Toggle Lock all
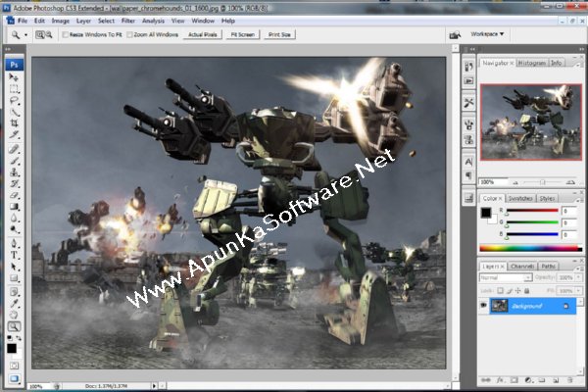588x392 pixels. (526, 290)
